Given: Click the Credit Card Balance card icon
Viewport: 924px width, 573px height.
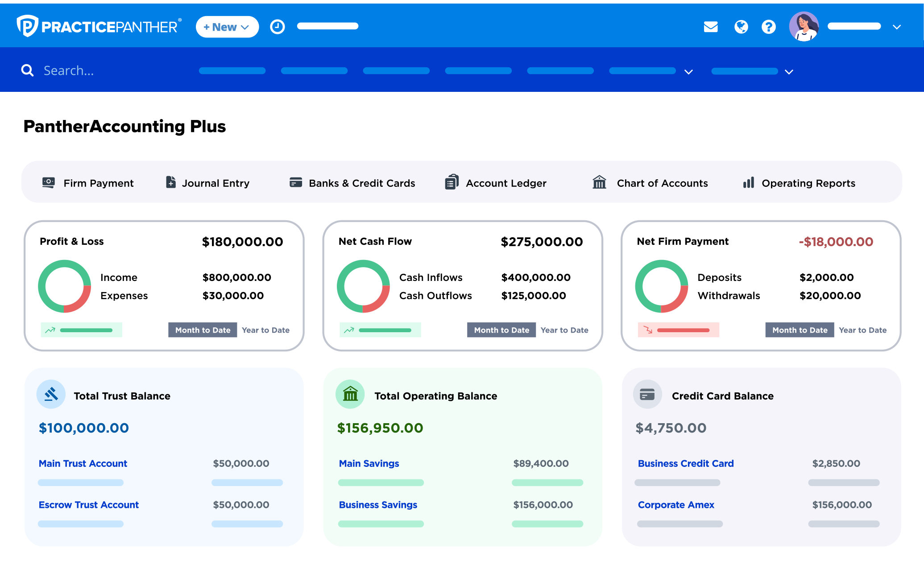Looking at the screenshot, I should pos(647,395).
